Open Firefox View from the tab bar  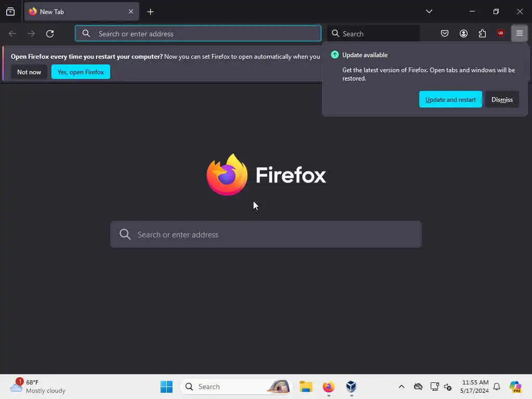(10, 11)
